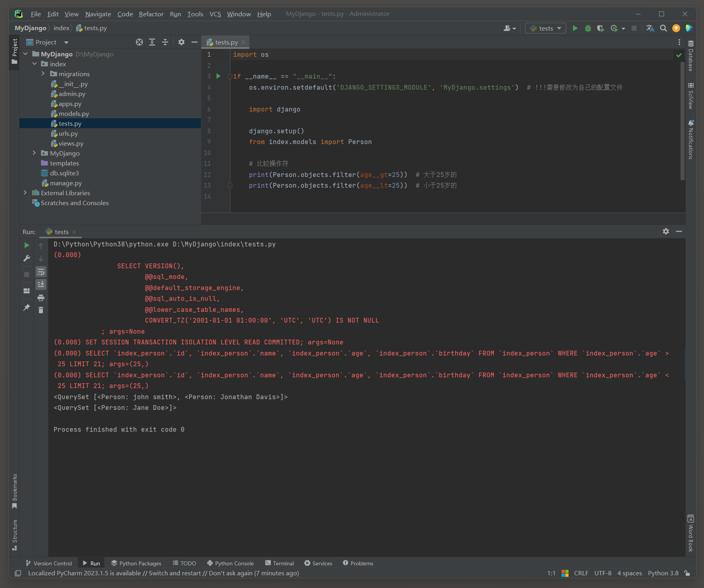Image resolution: width=704 pixels, height=588 pixels.
Task: Open the File menu
Action: pyautogui.click(x=36, y=14)
